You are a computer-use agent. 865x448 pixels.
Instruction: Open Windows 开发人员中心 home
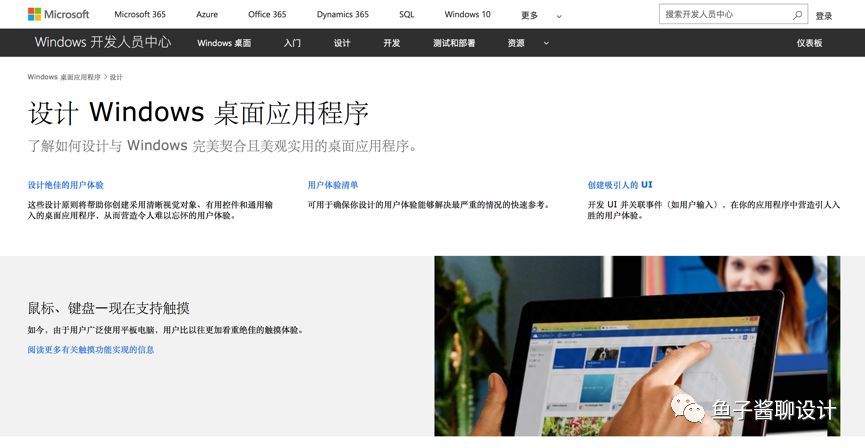(103, 42)
